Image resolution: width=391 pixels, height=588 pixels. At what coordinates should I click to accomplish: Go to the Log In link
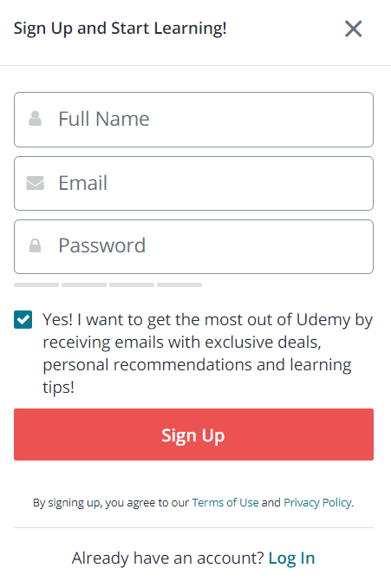(291, 559)
